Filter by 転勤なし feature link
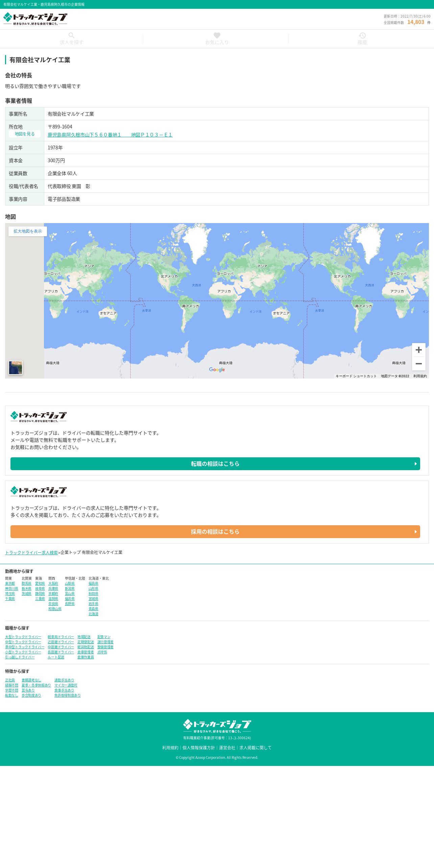Screen dimensions: 434x868 (x=11, y=696)
